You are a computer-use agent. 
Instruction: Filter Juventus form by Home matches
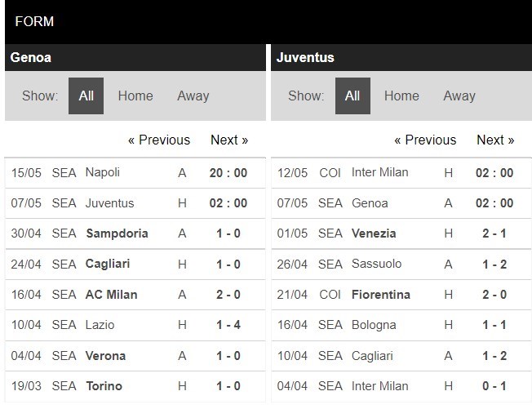[x=401, y=96]
